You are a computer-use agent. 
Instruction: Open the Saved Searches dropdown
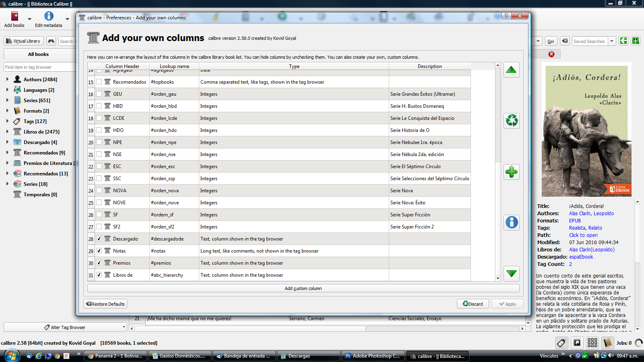tap(612, 41)
